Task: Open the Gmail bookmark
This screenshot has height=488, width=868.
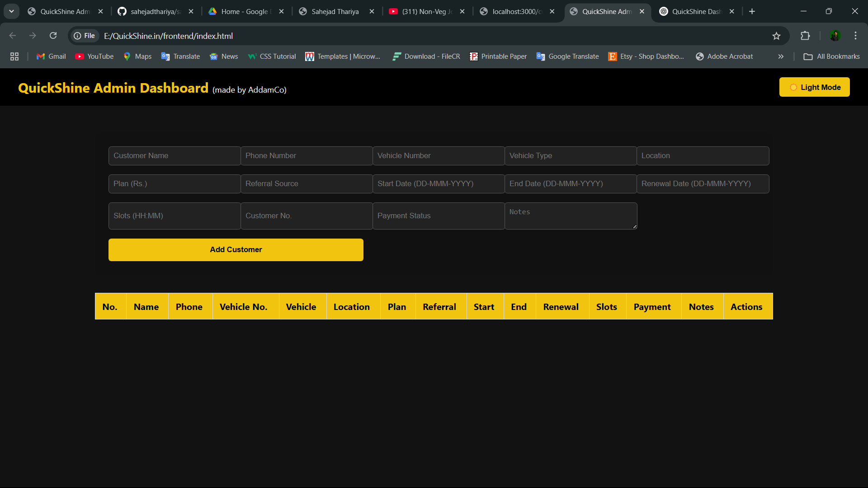Action: pos(51,56)
